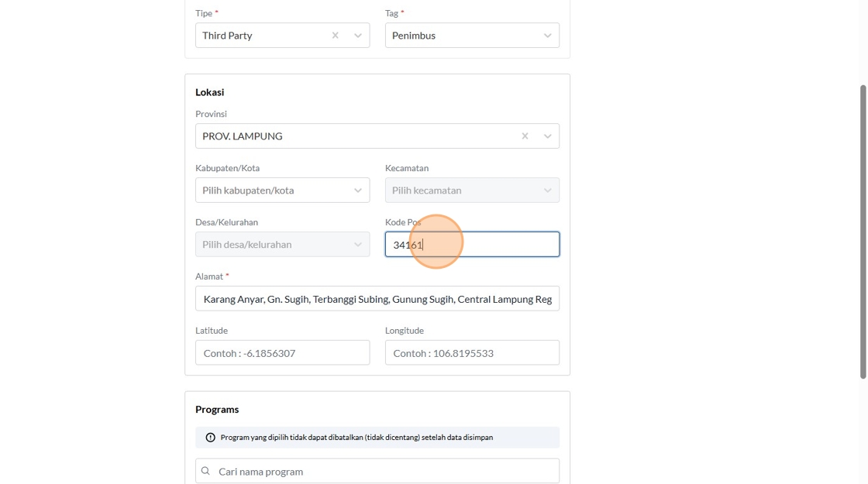Click the Lokasi section heading
Viewport: 868px width, 484px height.
[x=209, y=92]
